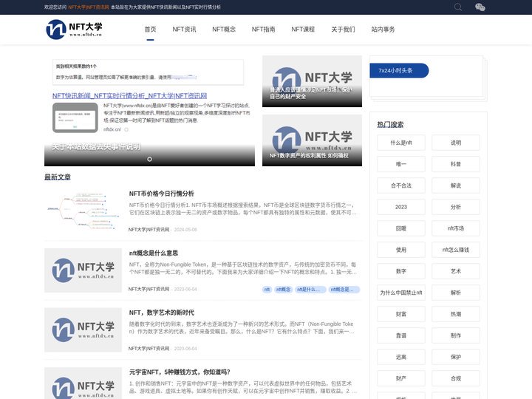Open 关于我们 menu item
Screen dimensions: 532x399
[343, 30]
